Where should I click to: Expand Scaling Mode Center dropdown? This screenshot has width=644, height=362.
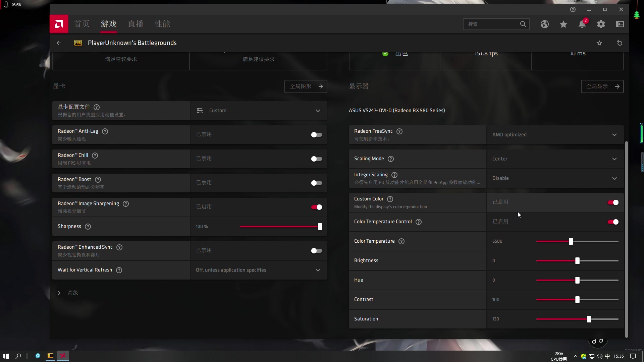[555, 159]
